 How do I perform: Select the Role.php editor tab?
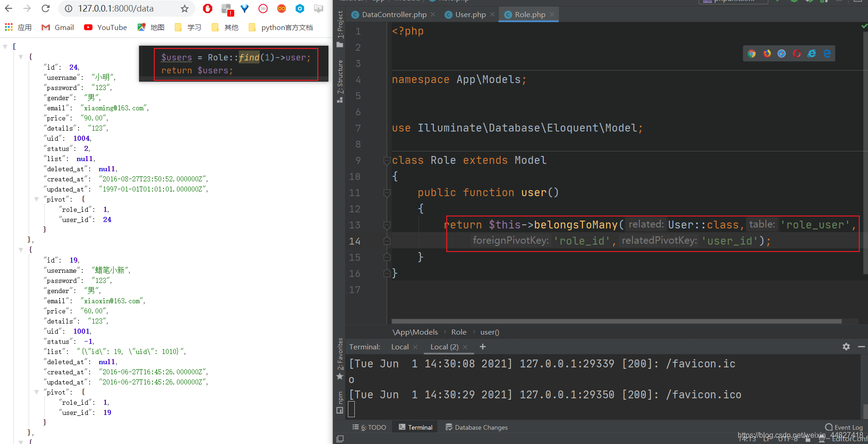[529, 14]
